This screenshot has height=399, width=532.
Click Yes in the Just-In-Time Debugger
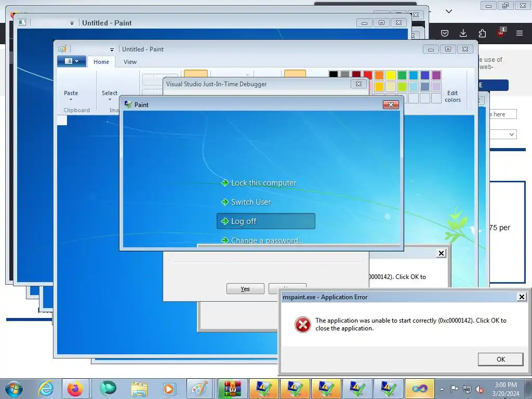tap(245, 289)
